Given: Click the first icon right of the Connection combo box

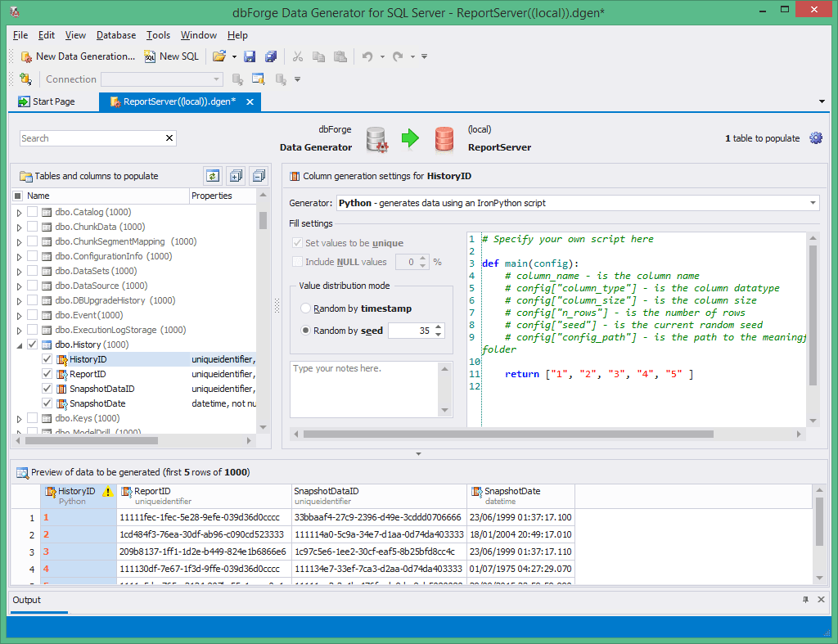Looking at the screenshot, I should click(x=238, y=79).
